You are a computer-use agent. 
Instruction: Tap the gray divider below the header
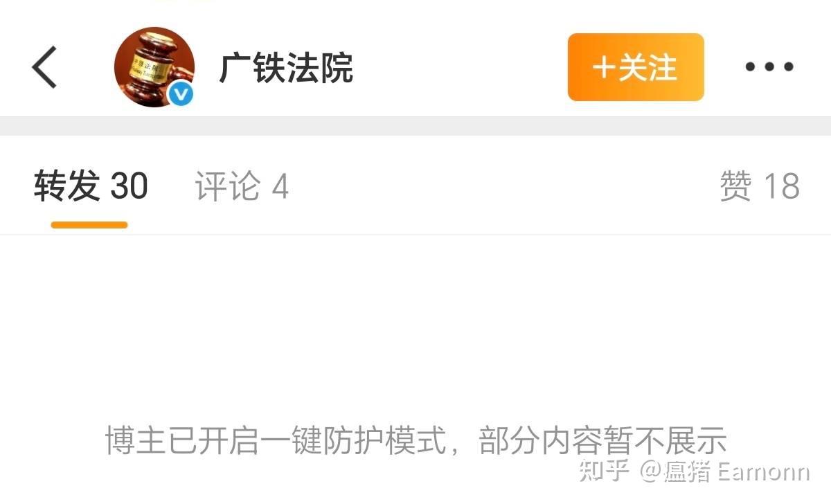coord(415,126)
